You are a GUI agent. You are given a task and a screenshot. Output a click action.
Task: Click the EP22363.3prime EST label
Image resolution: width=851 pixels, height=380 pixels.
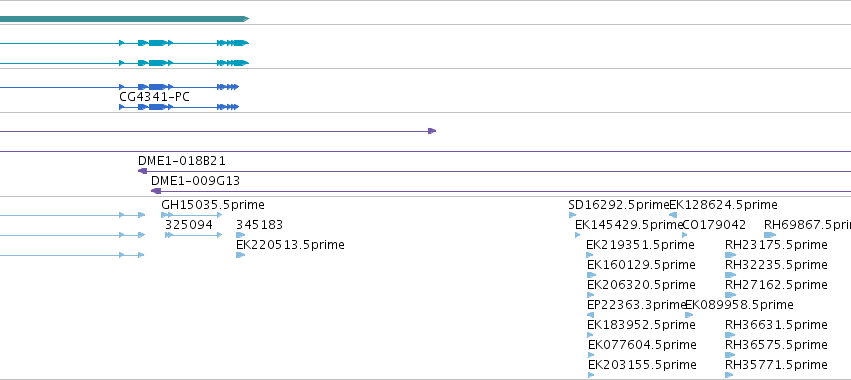(x=637, y=305)
